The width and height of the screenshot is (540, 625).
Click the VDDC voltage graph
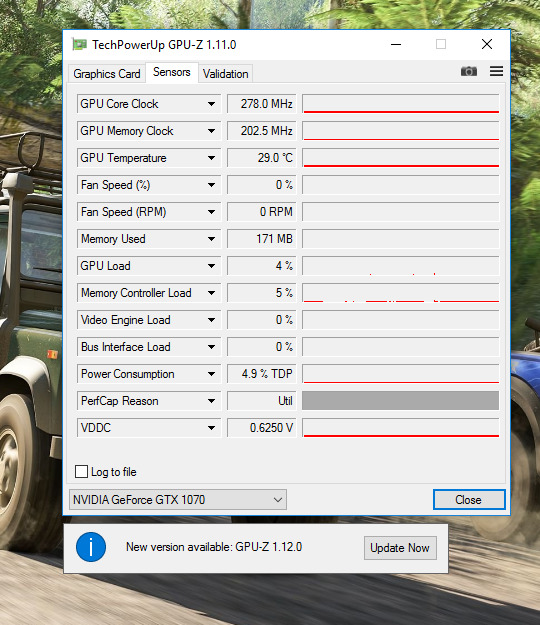tap(401, 428)
